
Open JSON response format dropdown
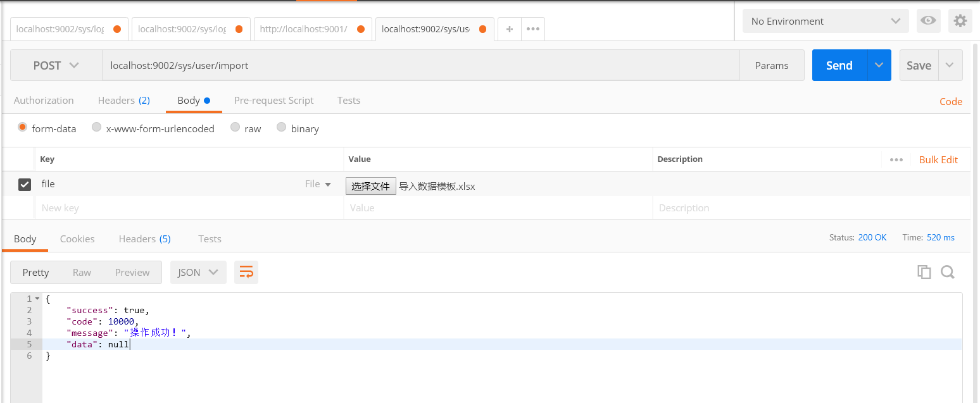(x=198, y=272)
